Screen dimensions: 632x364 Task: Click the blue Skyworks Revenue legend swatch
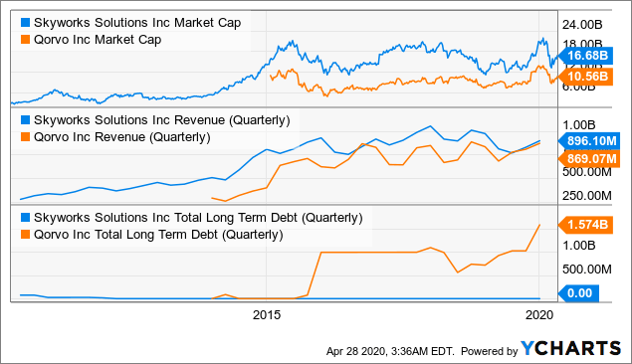25,120
